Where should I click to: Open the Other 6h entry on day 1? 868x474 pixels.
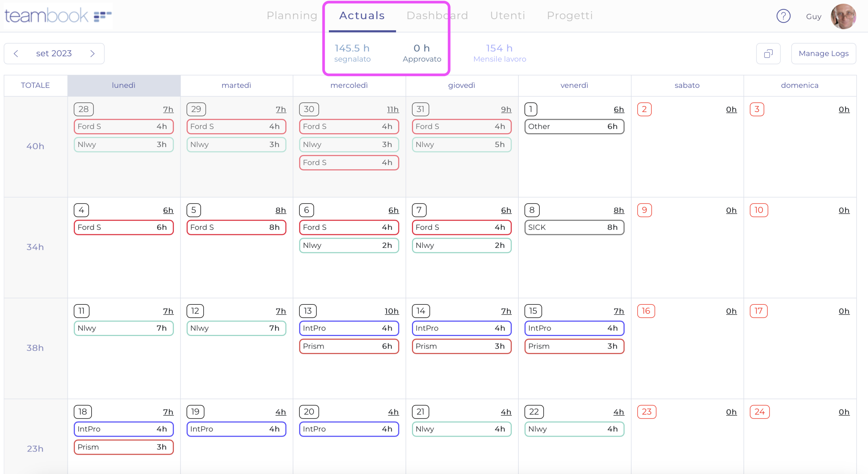pos(574,126)
